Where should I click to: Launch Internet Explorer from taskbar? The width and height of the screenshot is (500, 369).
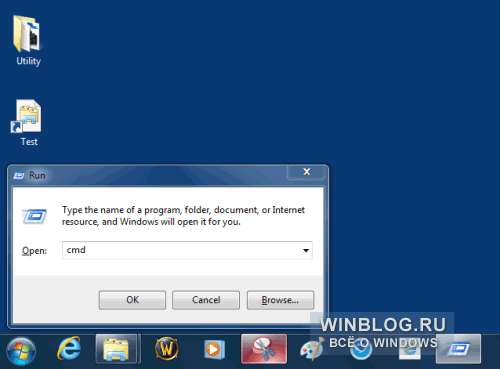(69, 349)
